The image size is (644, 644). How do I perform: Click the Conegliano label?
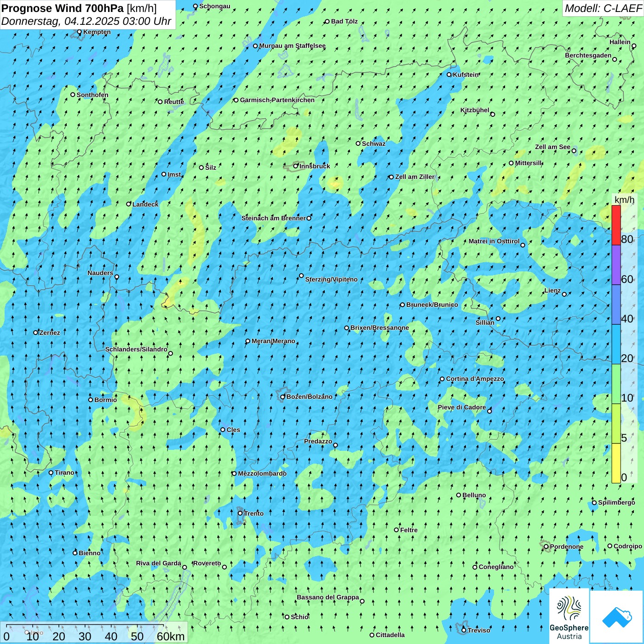[x=496, y=567]
